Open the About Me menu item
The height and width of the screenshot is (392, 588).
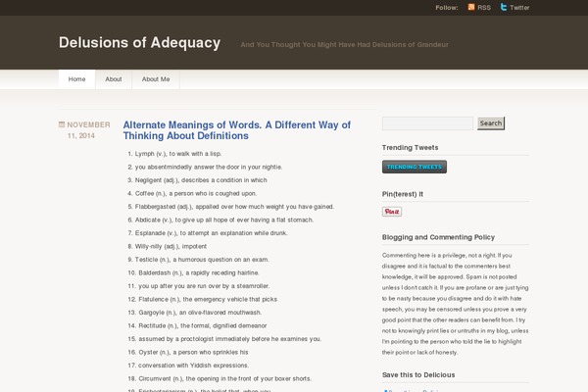coord(156,79)
